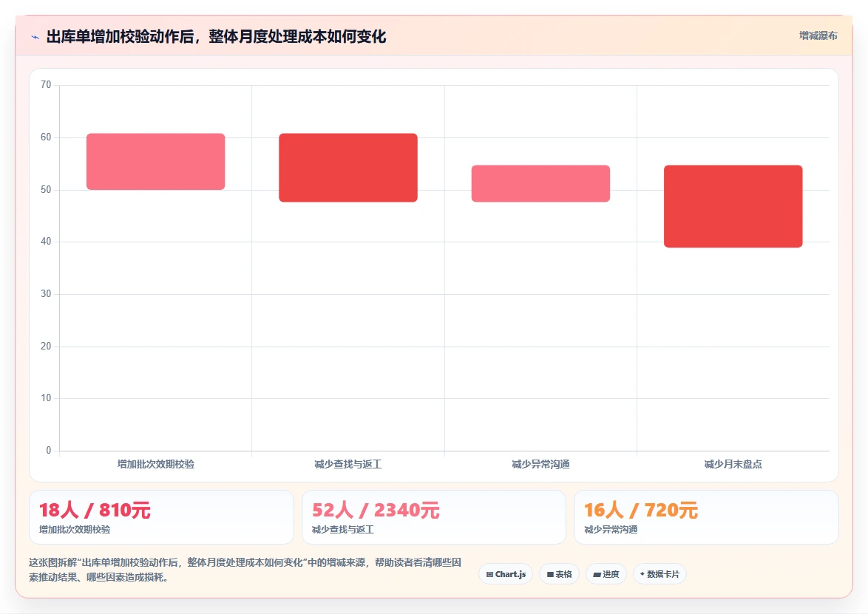
Task: Click the 减少月末盘点 red bar
Action: pyautogui.click(x=733, y=206)
